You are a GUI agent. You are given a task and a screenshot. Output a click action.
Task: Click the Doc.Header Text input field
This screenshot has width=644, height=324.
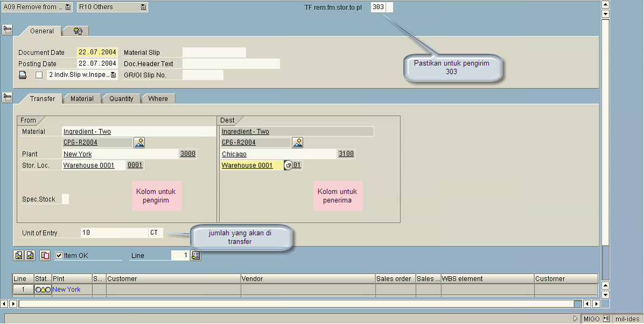tap(231, 64)
